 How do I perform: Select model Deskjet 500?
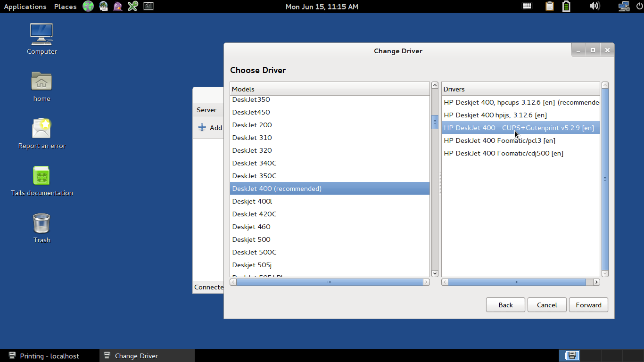pos(330,239)
